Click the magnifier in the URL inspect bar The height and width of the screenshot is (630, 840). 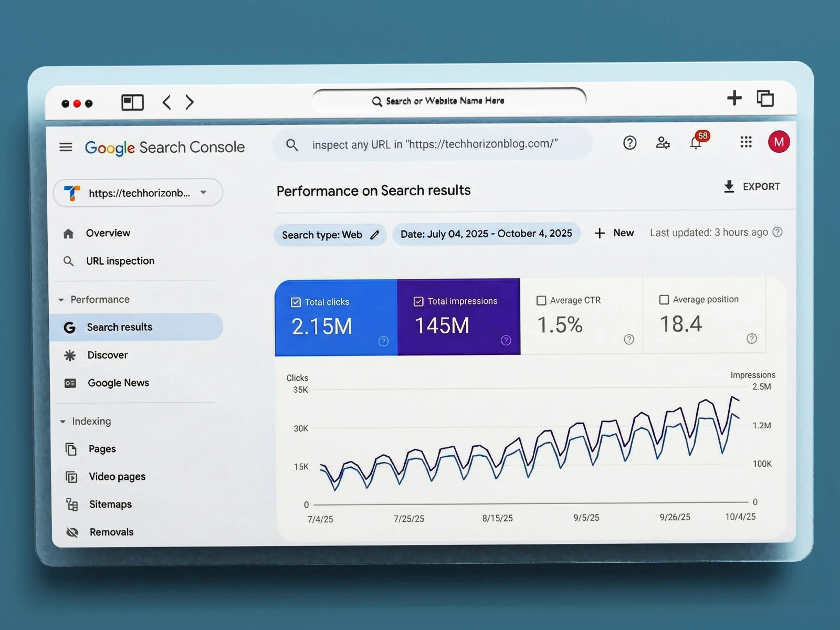click(x=292, y=145)
